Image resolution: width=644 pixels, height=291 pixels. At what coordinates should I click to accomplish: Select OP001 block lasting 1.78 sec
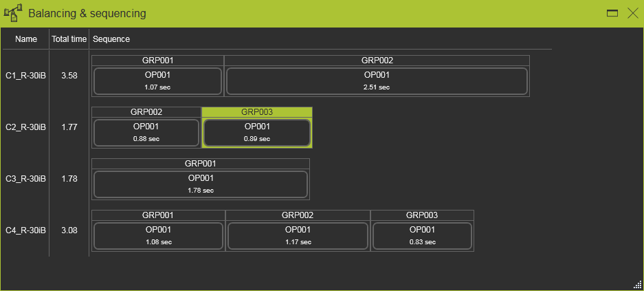201,184
